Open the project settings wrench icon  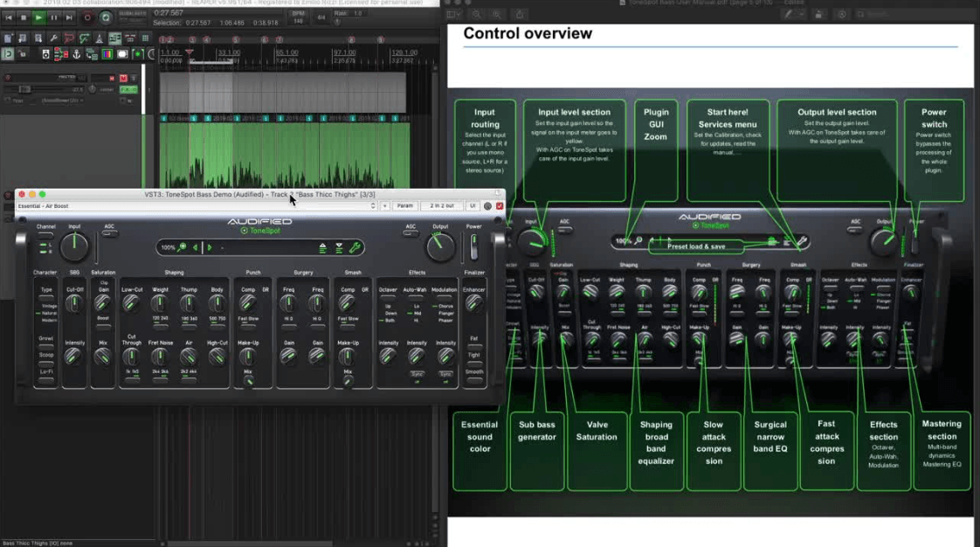[54, 38]
